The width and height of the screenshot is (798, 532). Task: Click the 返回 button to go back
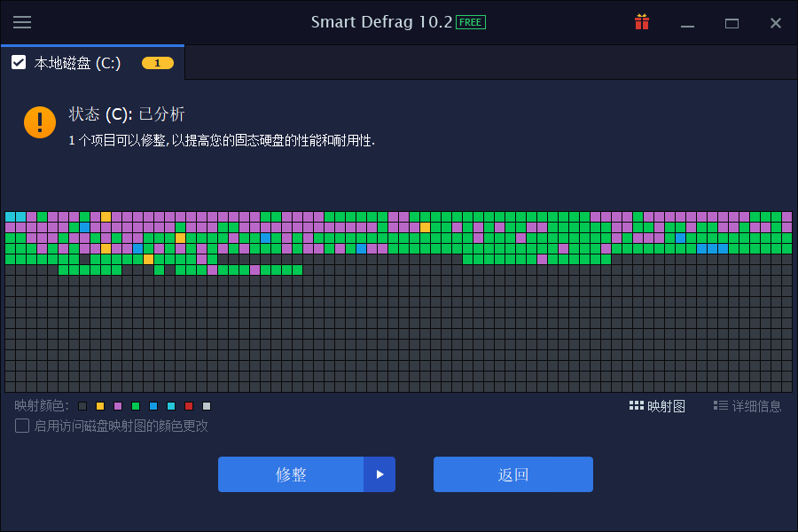pos(512,474)
